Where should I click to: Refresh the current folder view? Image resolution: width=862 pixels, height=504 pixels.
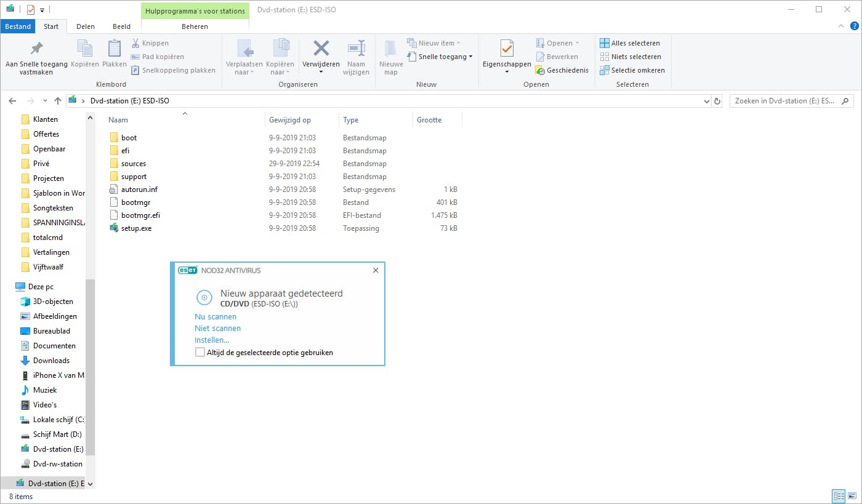(x=717, y=101)
